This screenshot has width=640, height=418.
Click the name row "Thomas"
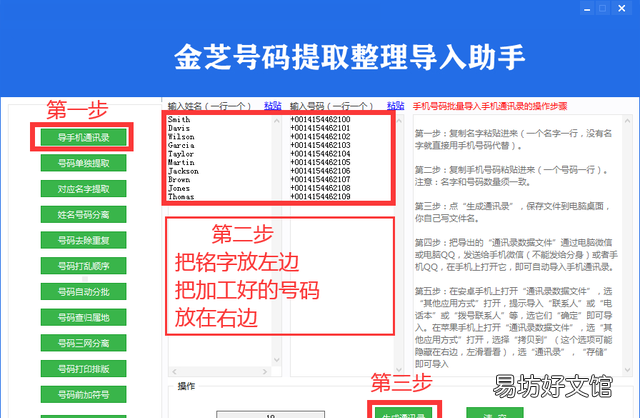181,196
